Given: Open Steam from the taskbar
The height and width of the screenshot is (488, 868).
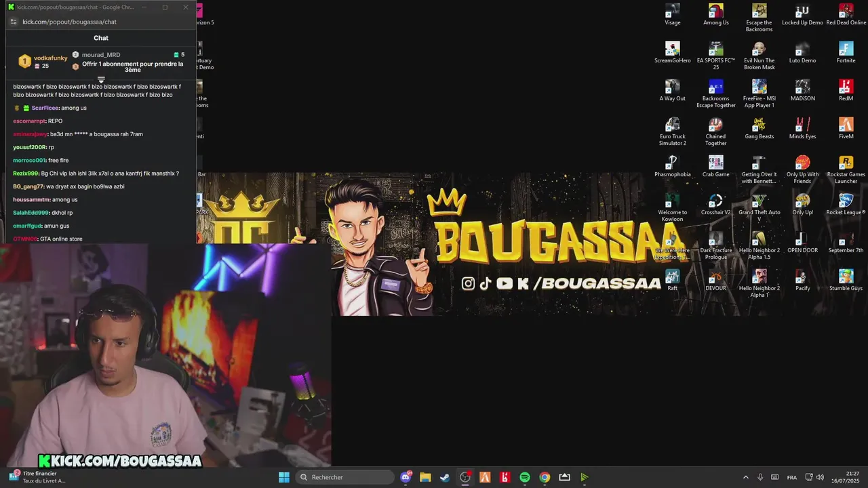Looking at the screenshot, I should tap(445, 477).
